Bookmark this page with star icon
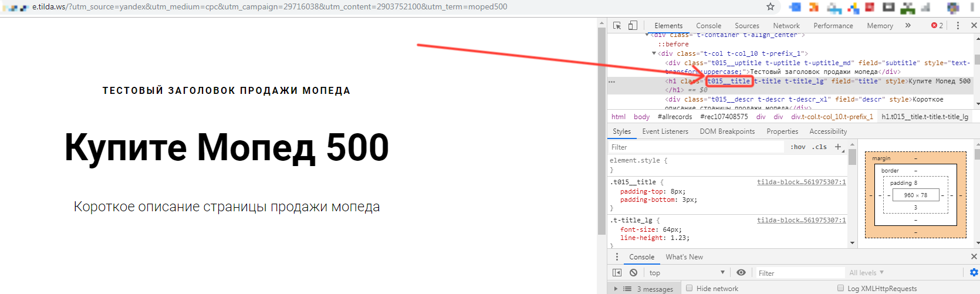This screenshot has height=294, width=980. 771,7
